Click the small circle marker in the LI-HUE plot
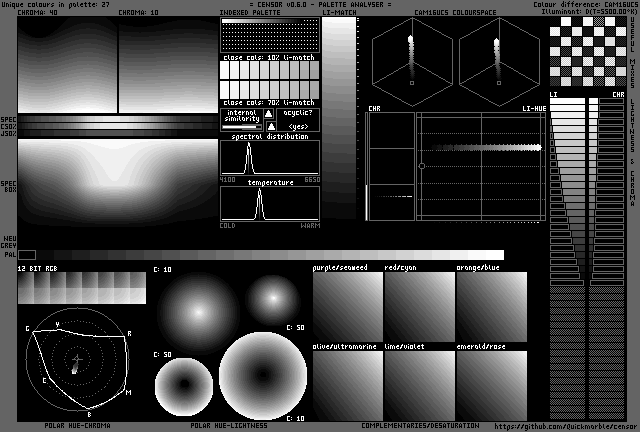 pos(422,166)
